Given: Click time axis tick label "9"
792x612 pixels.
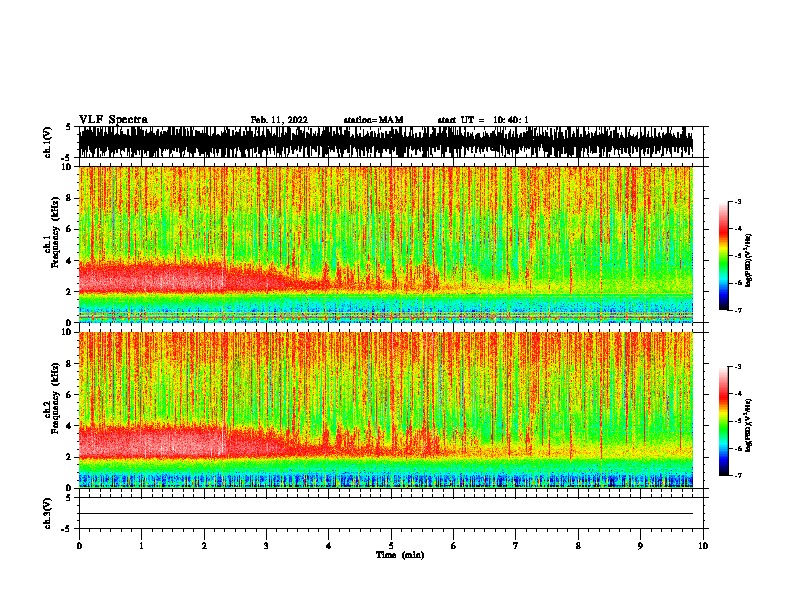Looking at the screenshot, I should (x=640, y=546).
